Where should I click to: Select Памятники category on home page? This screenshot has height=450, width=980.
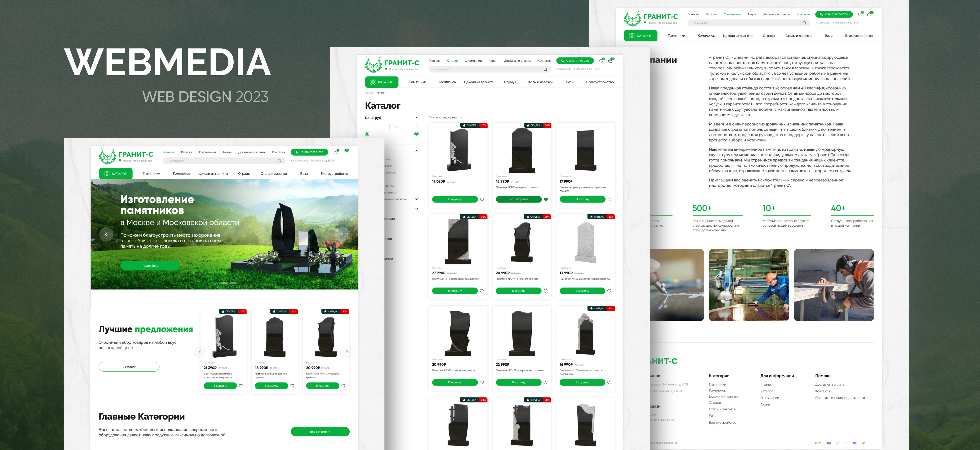(151, 174)
